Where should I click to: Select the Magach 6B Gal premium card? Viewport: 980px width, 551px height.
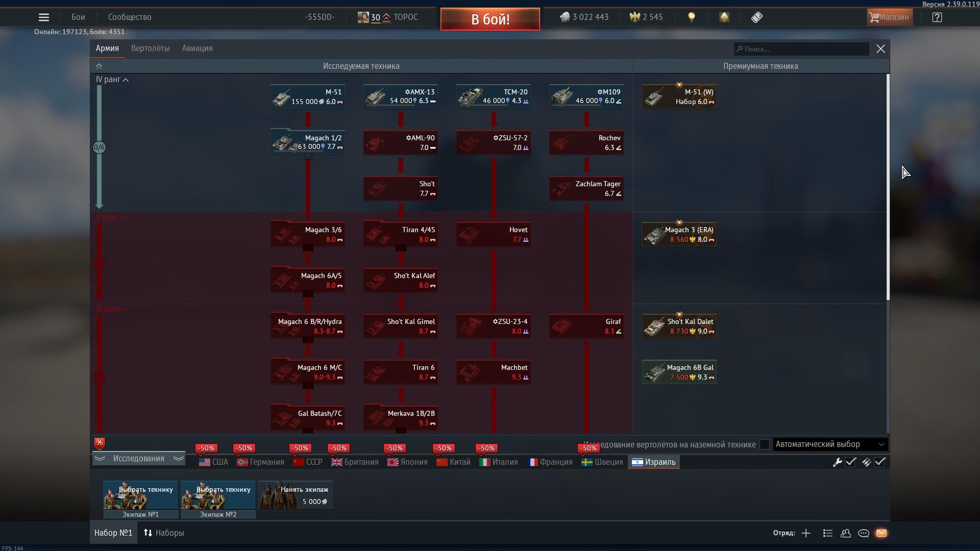679,372
